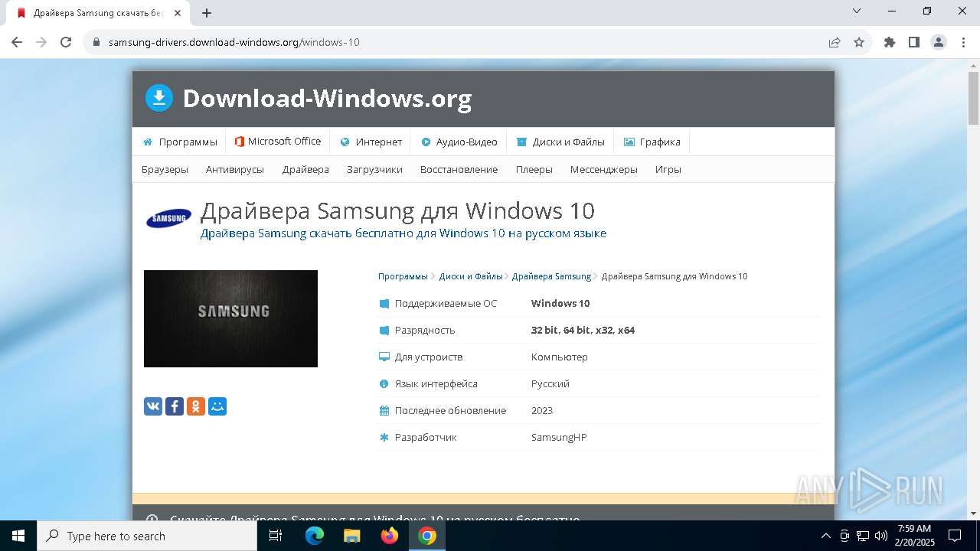Image resolution: width=980 pixels, height=551 pixels.
Task: Click the network tray icon
Action: (863, 536)
